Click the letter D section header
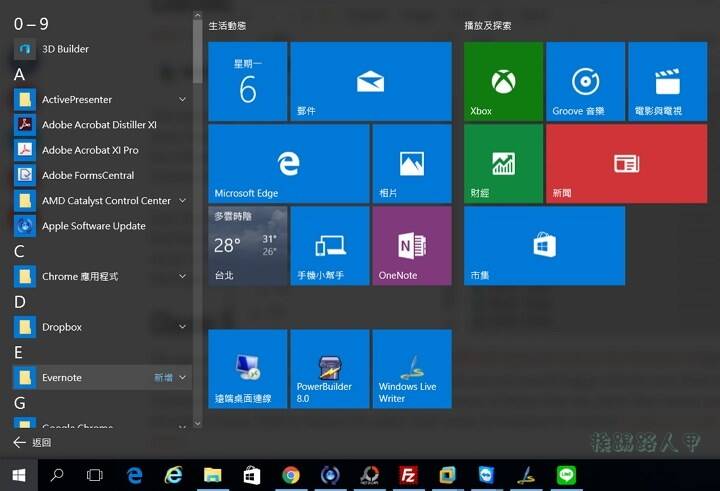Viewport: 720px width, 491px height. [x=20, y=302]
